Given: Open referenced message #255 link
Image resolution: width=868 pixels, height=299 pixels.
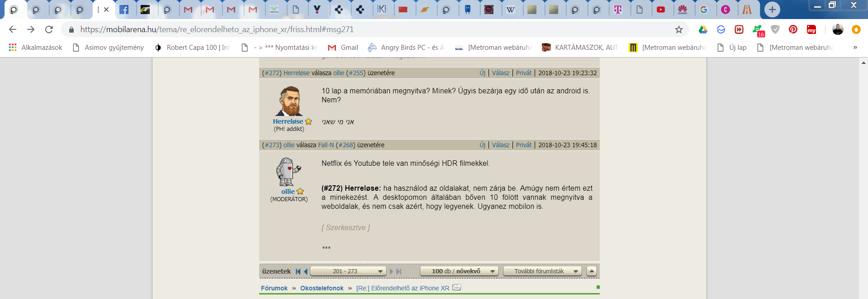Looking at the screenshot, I should pyautogui.click(x=356, y=73).
